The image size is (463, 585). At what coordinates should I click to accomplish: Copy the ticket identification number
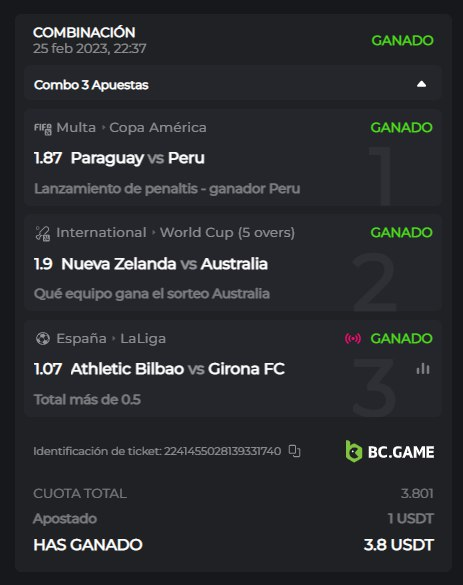click(x=294, y=451)
